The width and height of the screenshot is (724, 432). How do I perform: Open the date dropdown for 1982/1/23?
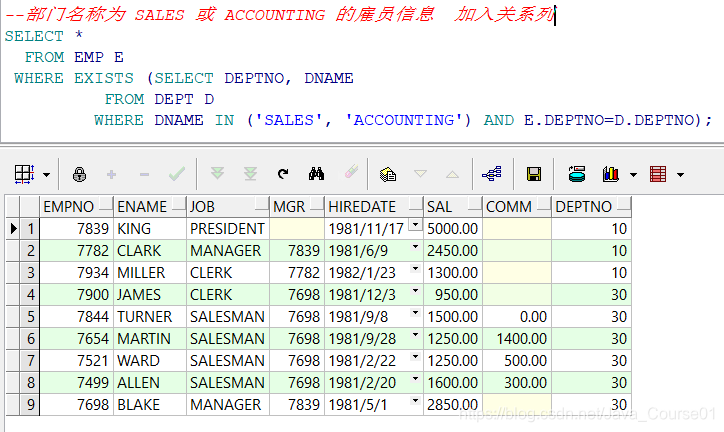tap(416, 269)
